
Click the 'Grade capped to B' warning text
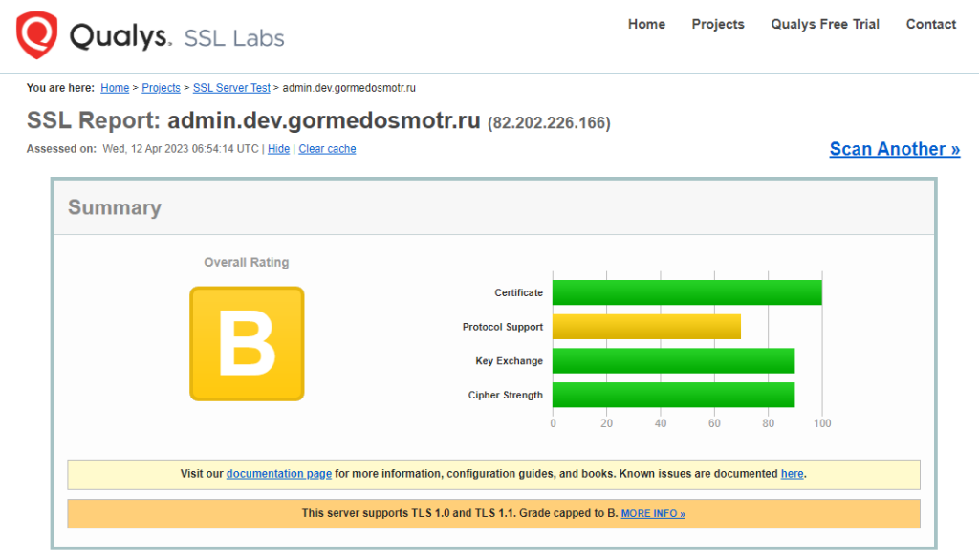568,513
